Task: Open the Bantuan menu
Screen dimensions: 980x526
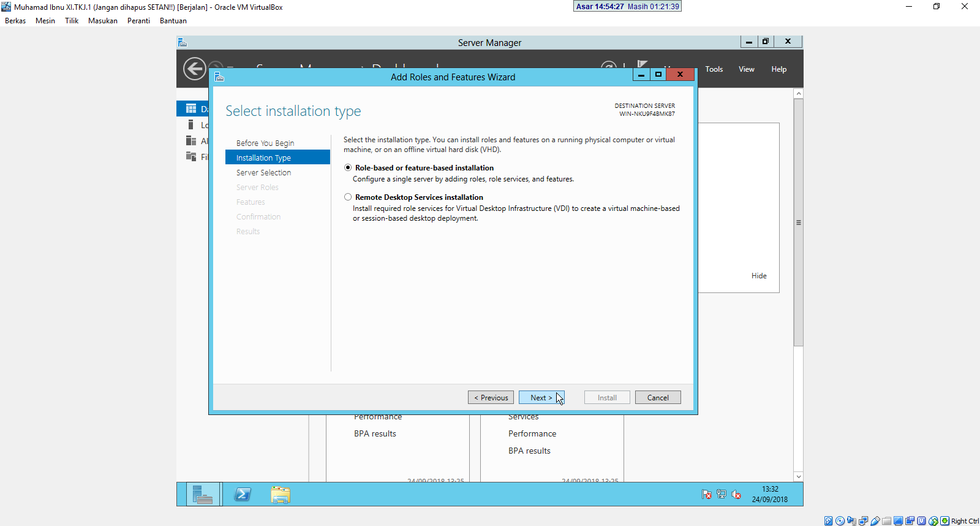Action: pos(173,21)
